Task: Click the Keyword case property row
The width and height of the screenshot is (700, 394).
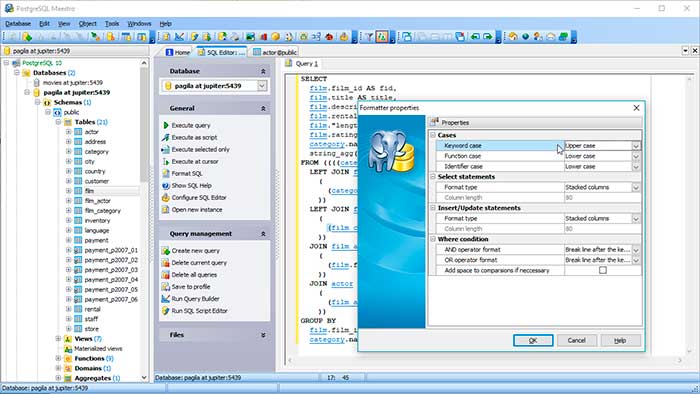Action: tap(538, 146)
